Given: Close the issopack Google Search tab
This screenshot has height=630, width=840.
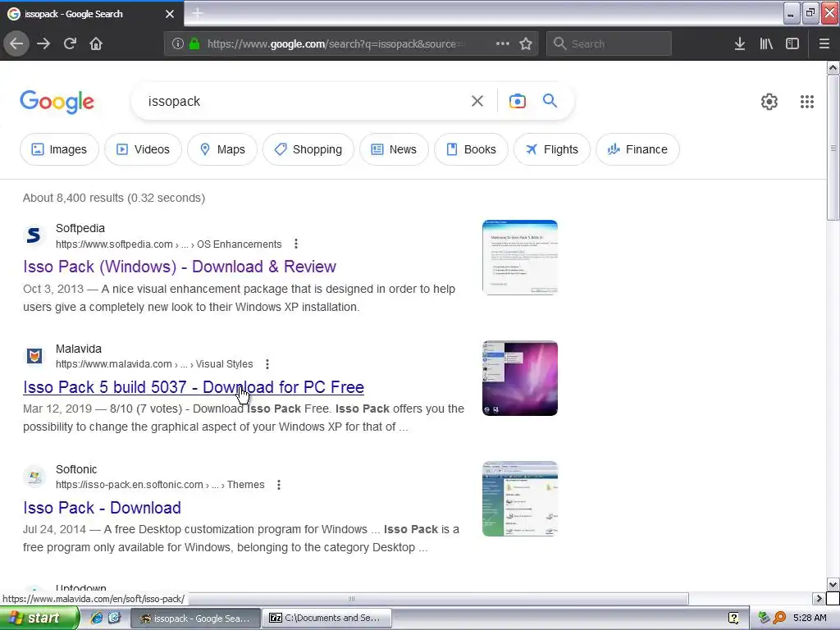Looking at the screenshot, I should click(170, 14).
